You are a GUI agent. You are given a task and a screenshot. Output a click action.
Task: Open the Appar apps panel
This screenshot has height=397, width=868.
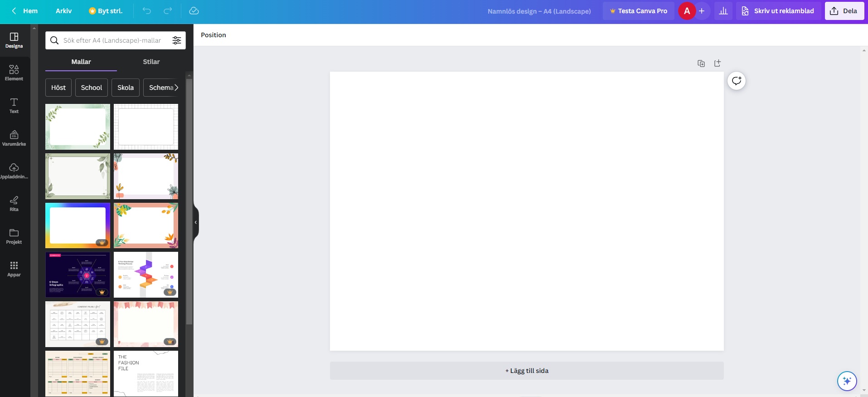pyautogui.click(x=14, y=269)
